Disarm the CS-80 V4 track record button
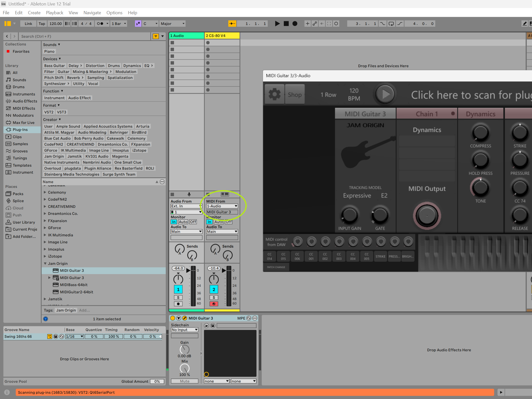The width and height of the screenshot is (532, 399). [214, 304]
